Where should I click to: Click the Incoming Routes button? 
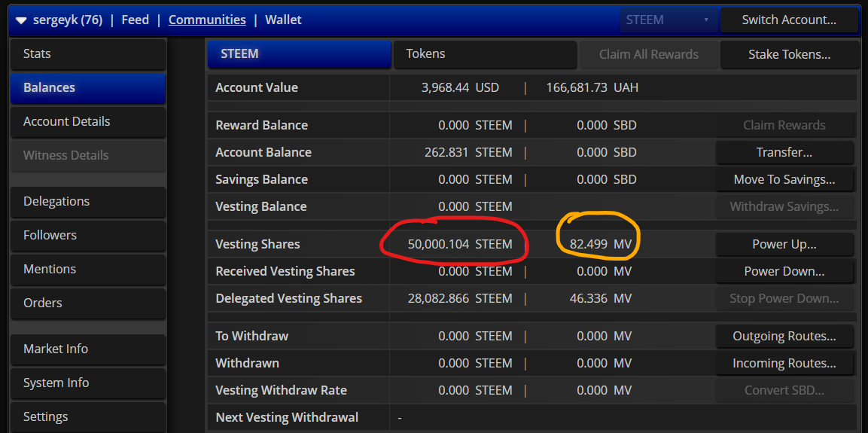tap(784, 363)
